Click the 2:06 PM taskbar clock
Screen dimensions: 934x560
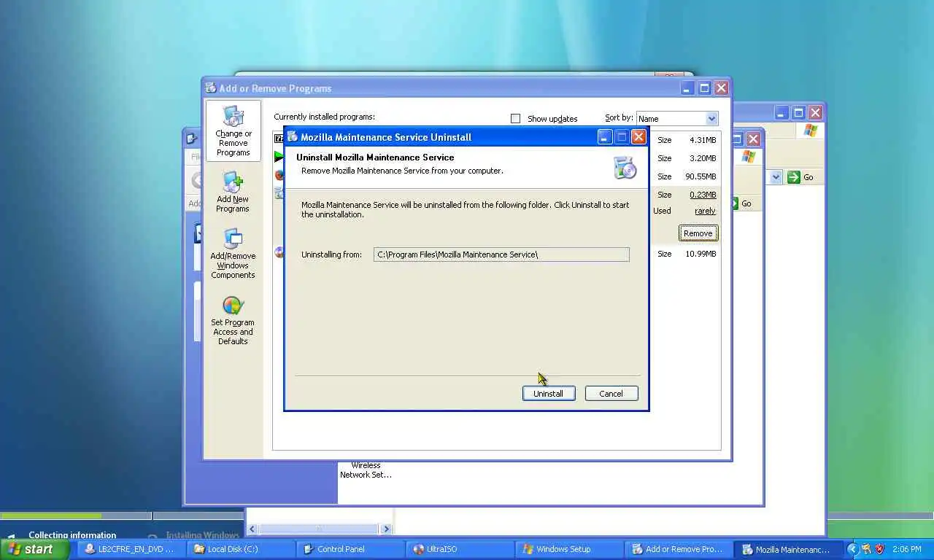click(907, 549)
